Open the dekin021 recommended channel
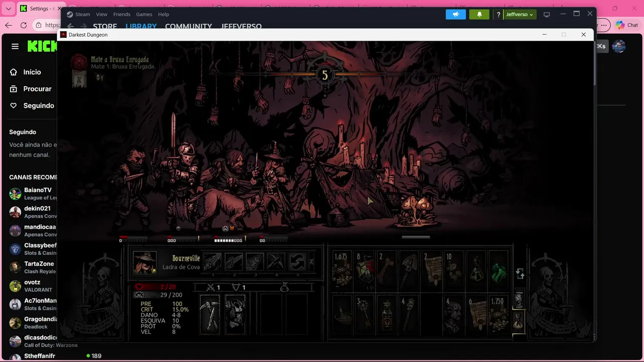Screen dimensions: 644x362 (33, 212)
